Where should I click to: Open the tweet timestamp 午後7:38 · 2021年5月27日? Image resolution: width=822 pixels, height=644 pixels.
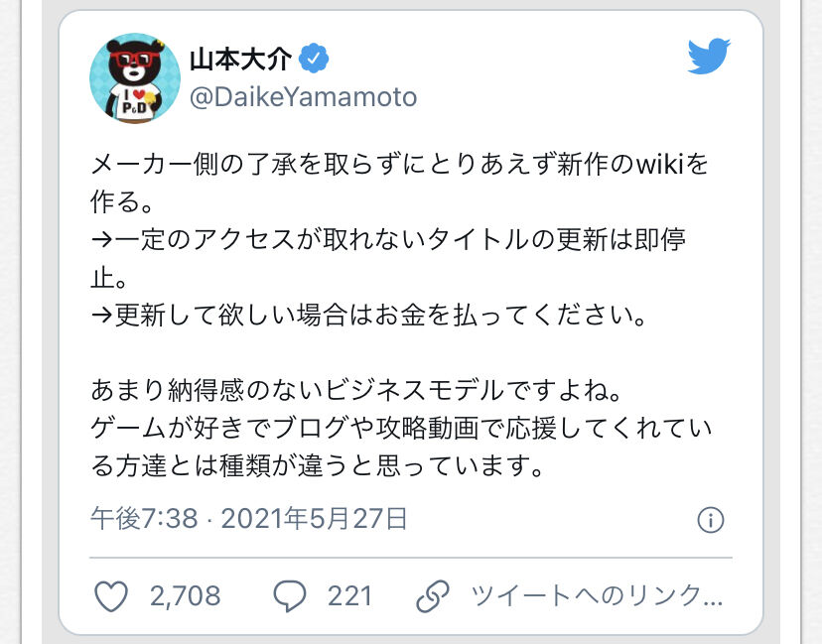click(x=249, y=519)
